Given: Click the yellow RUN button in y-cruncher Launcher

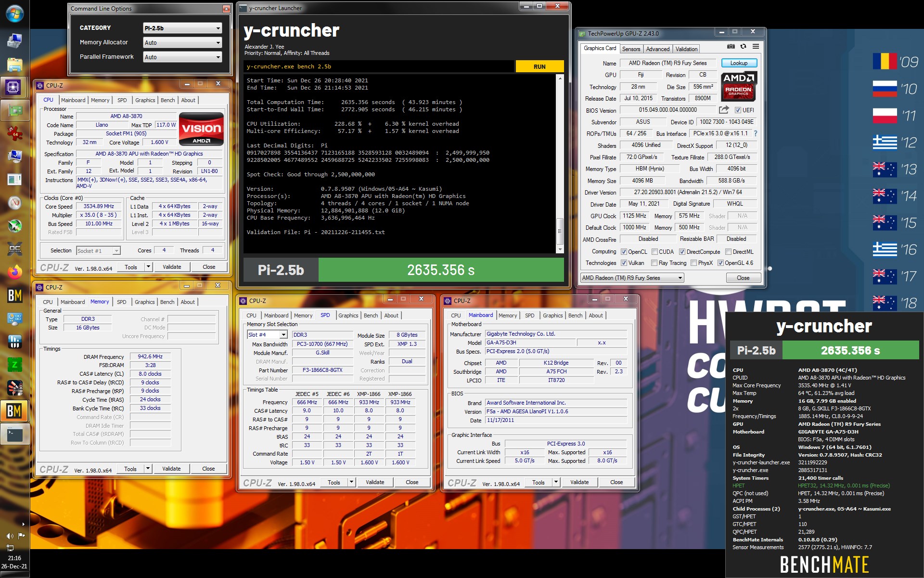Looking at the screenshot, I should coord(539,66).
